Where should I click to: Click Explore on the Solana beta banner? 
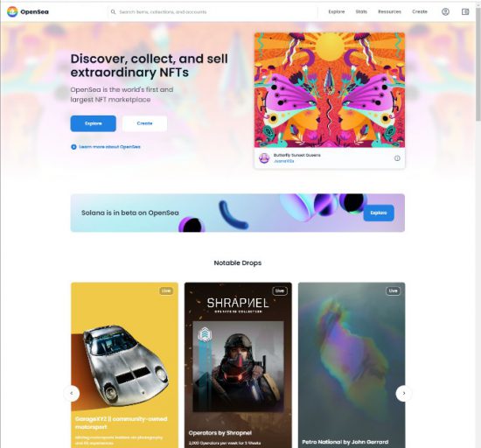[x=379, y=213]
